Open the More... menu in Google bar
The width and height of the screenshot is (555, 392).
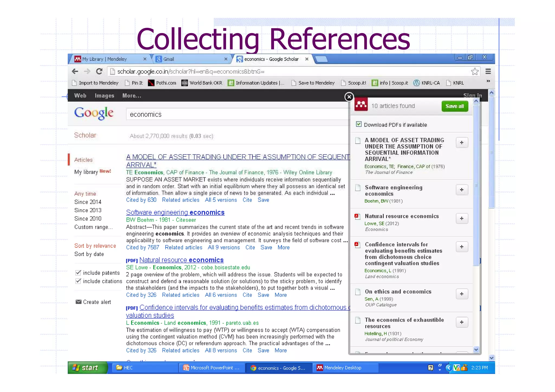pos(132,96)
